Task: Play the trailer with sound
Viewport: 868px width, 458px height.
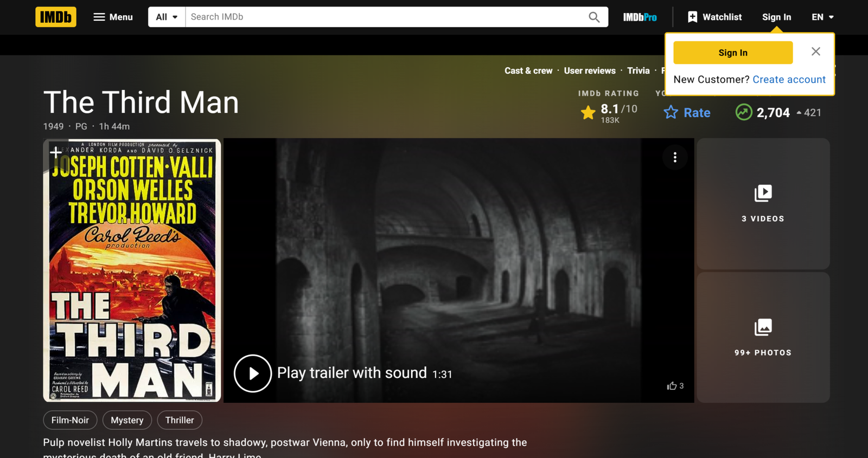Action: click(x=253, y=373)
